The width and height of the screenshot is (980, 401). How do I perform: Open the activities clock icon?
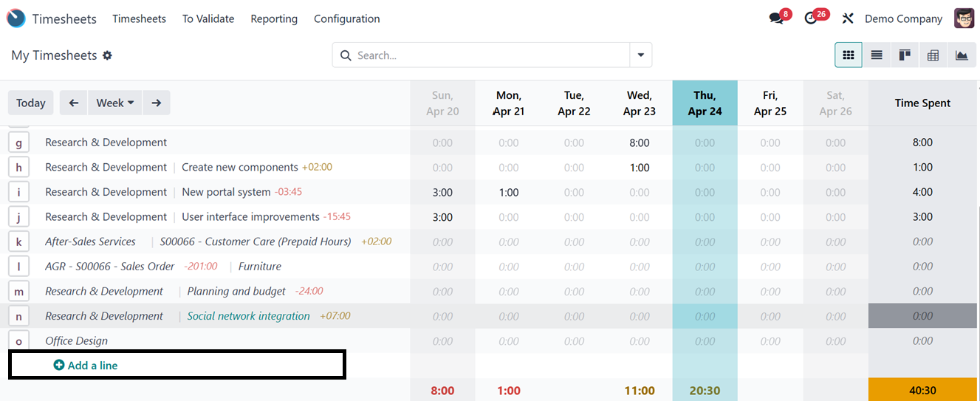pos(812,18)
